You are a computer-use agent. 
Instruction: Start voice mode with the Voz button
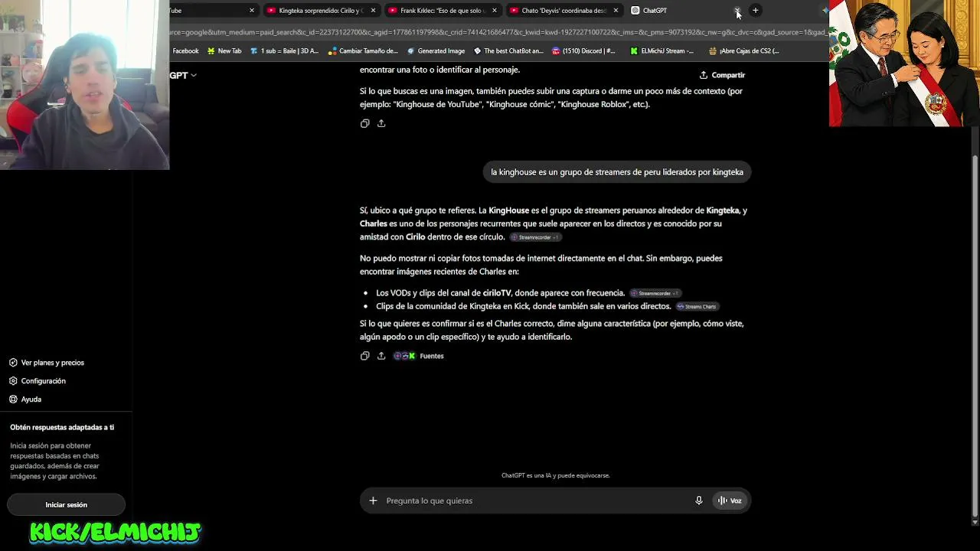pos(730,500)
